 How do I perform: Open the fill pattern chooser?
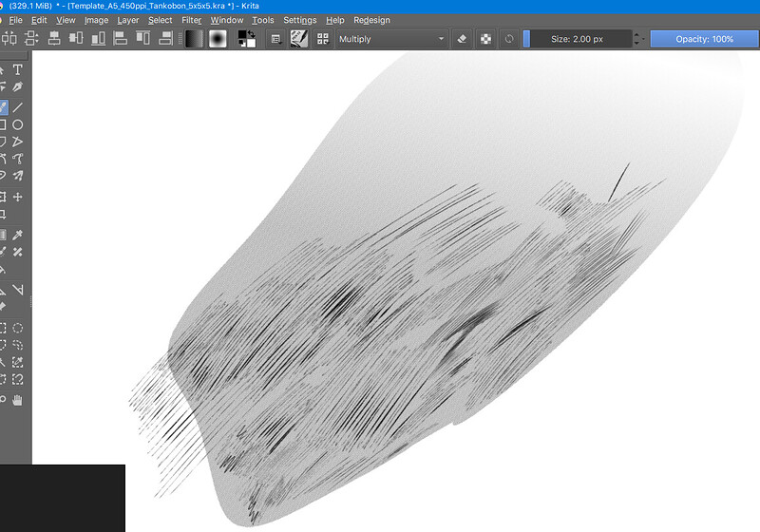(x=218, y=39)
